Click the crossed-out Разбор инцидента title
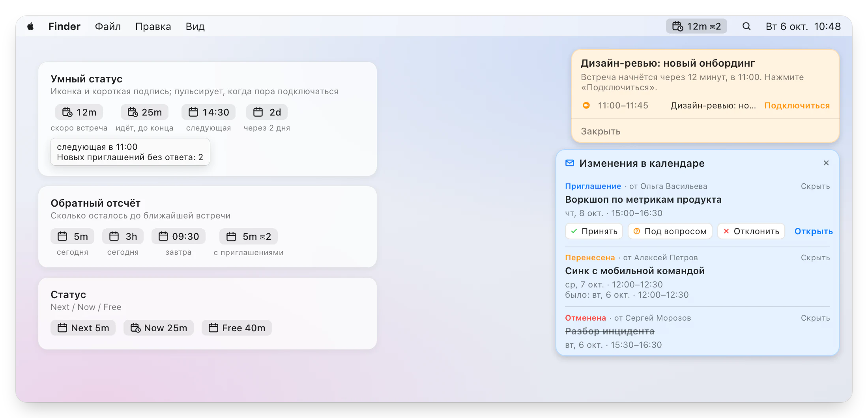868x418 pixels. [x=610, y=331]
